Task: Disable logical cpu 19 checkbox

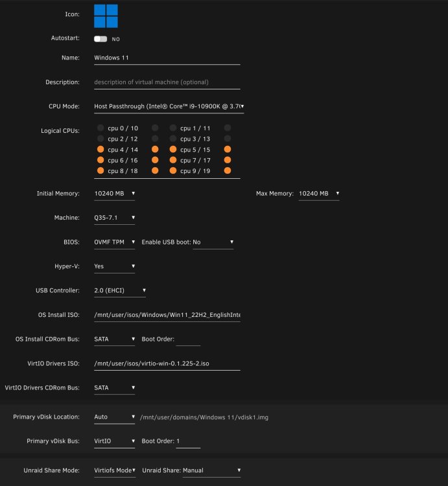Action: click(228, 170)
